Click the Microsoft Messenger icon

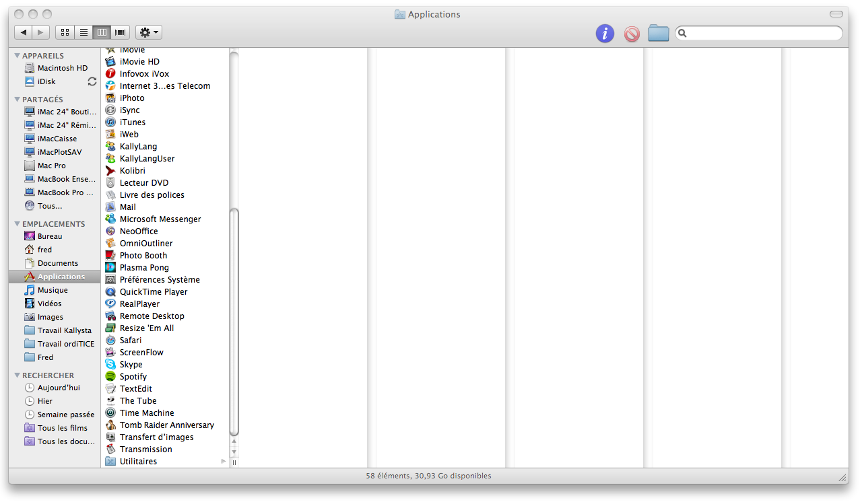click(111, 219)
